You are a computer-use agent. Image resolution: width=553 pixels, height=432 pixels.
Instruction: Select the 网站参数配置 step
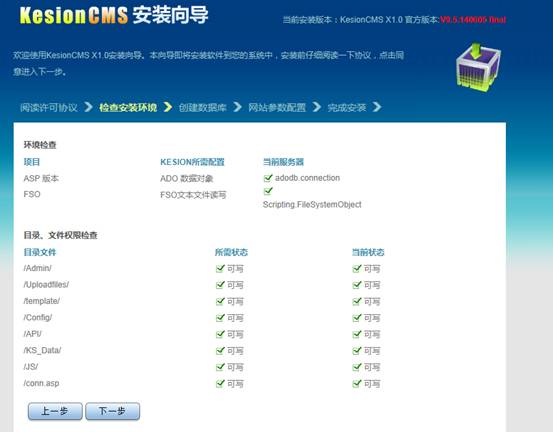277,107
